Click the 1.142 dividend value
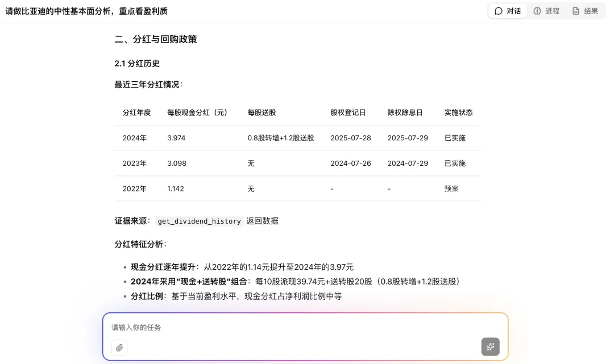This screenshot has height=364, width=614. [176, 189]
